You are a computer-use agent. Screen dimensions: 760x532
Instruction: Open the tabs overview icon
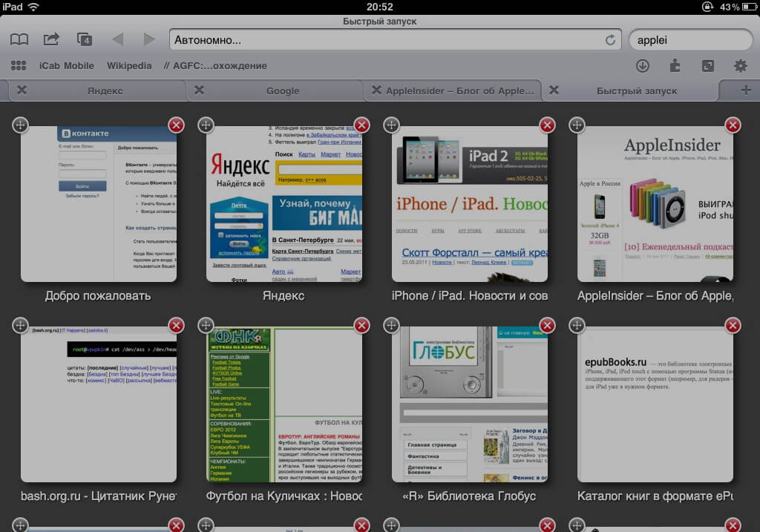[85, 39]
